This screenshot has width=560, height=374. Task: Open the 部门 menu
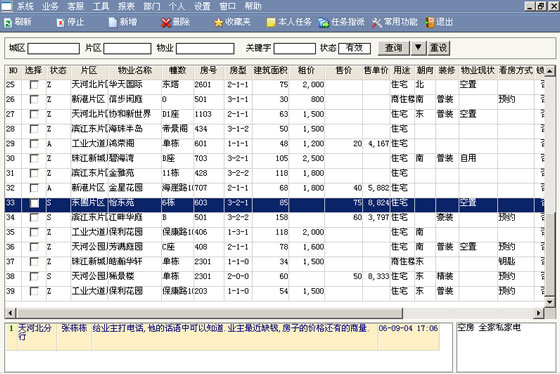click(x=152, y=6)
